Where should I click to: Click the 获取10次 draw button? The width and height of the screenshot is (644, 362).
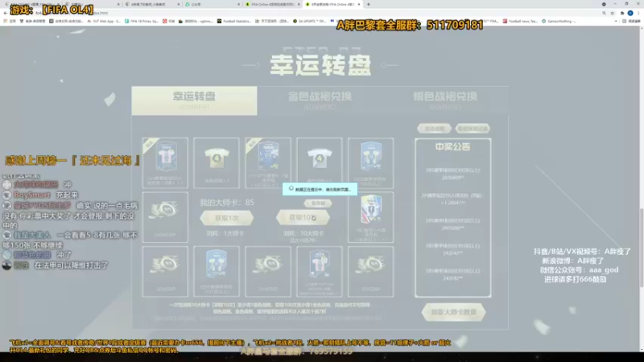click(x=303, y=217)
